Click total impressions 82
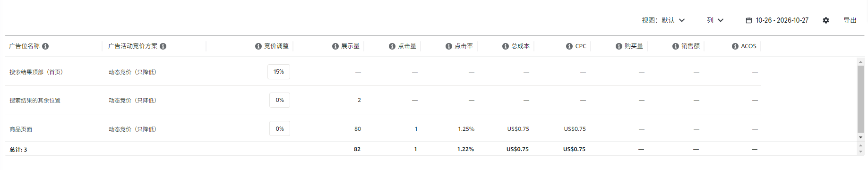This screenshot has width=868, height=170. [x=357, y=149]
